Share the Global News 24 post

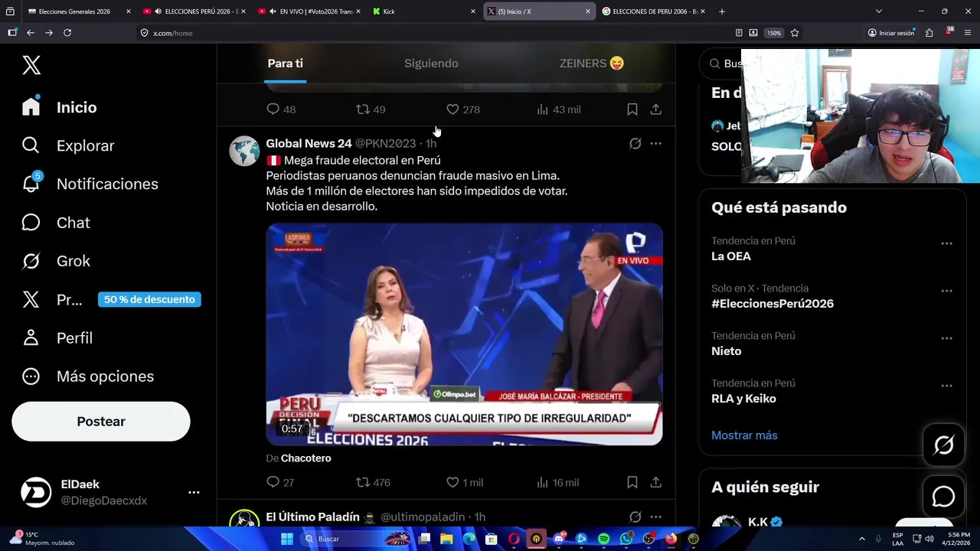[656, 482]
